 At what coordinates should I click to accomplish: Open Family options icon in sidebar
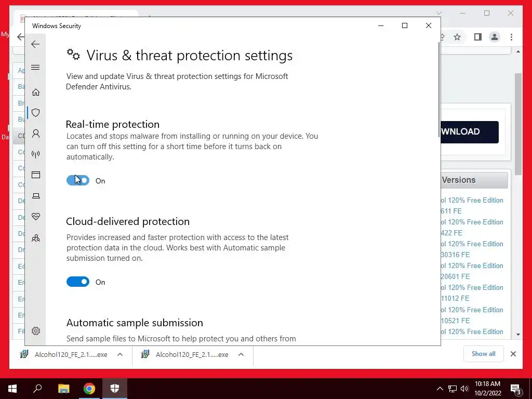click(36, 238)
